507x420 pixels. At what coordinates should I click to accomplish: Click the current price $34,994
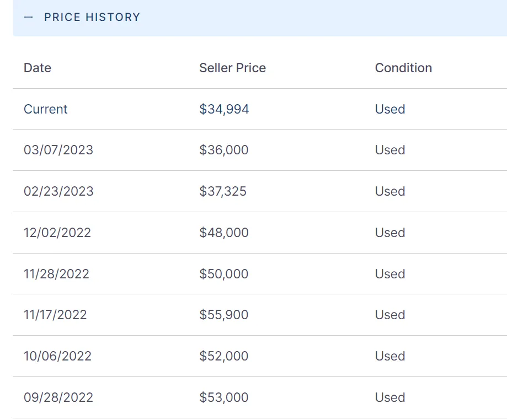pos(224,109)
